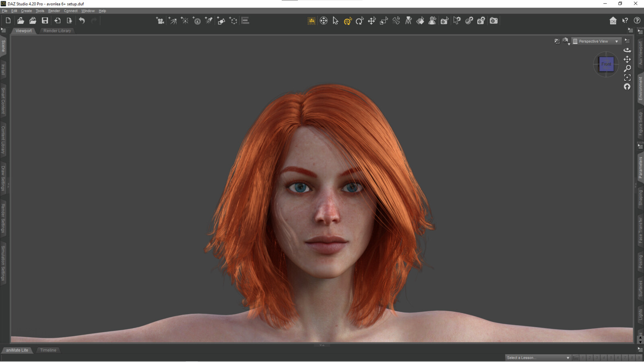Screen dimensions: 644x362
Task: Create a new camera
Action: coord(160,21)
